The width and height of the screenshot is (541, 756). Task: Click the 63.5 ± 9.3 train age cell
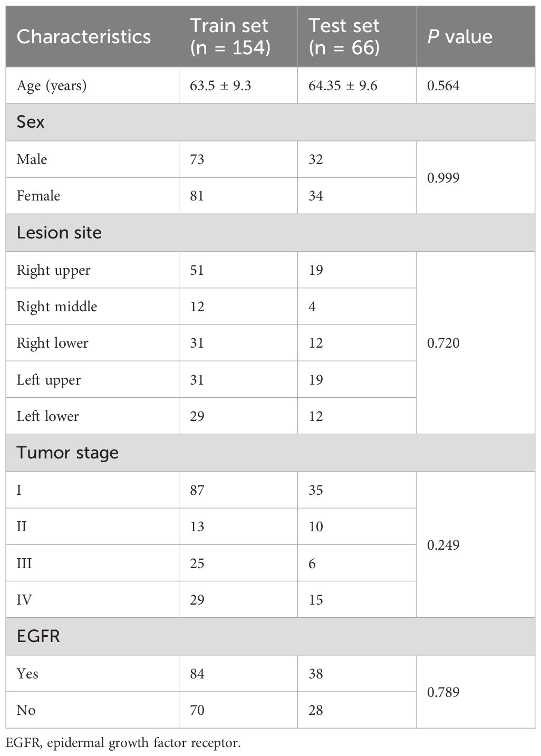[x=220, y=85]
